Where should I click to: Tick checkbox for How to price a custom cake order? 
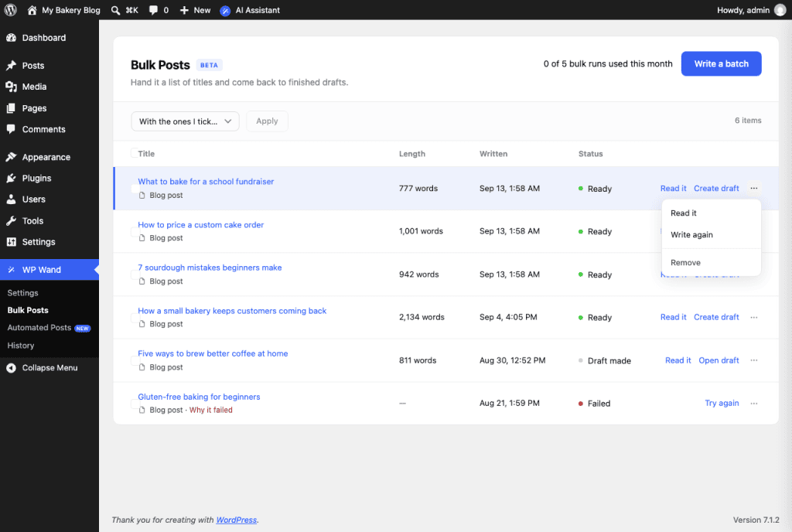(x=135, y=232)
